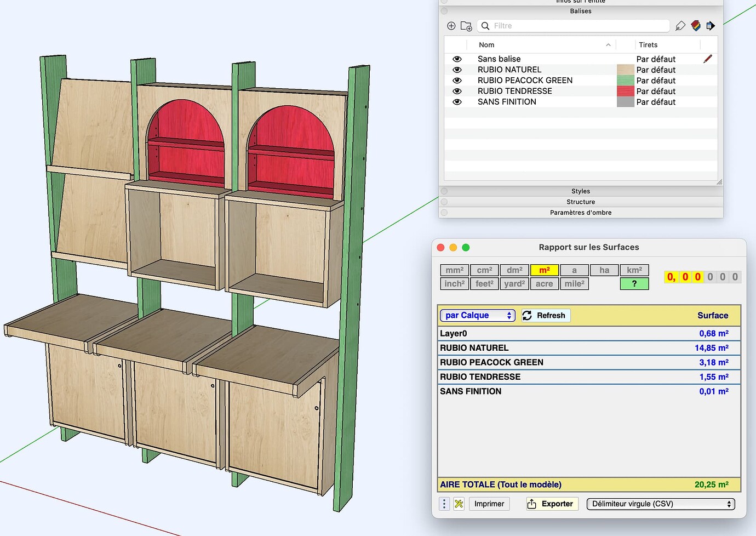The width and height of the screenshot is (756, 536).
Task: Hide the RUBIO NATUREL tag
Action: (x=457, y=70)
